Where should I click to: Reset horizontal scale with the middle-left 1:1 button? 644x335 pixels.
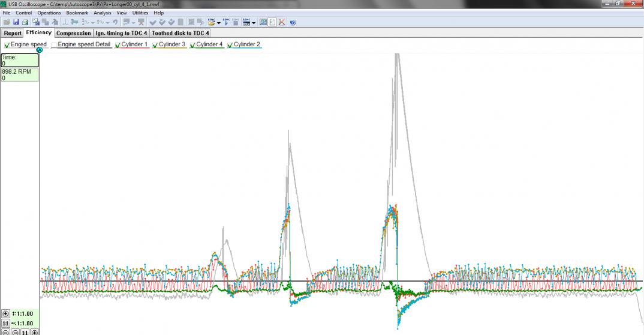pos(6,323)
